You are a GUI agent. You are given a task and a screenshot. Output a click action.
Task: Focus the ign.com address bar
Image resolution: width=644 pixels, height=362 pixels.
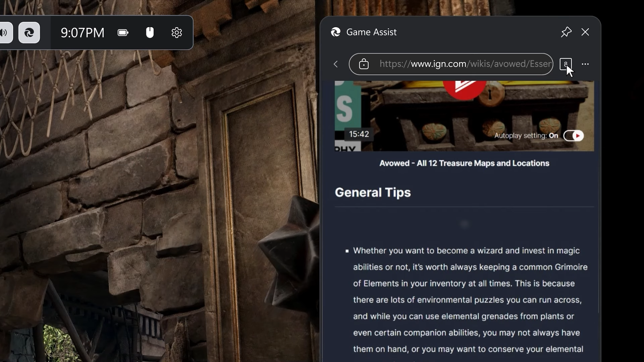[x=451, y=64]
